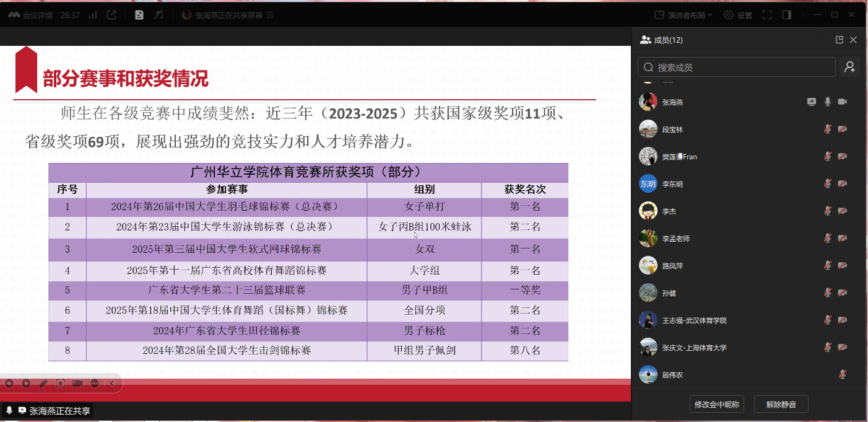Screen dimensions: 868x422
Task: Enter fullscreen mode via corner-brackets icon
Action: coord(767,15)
